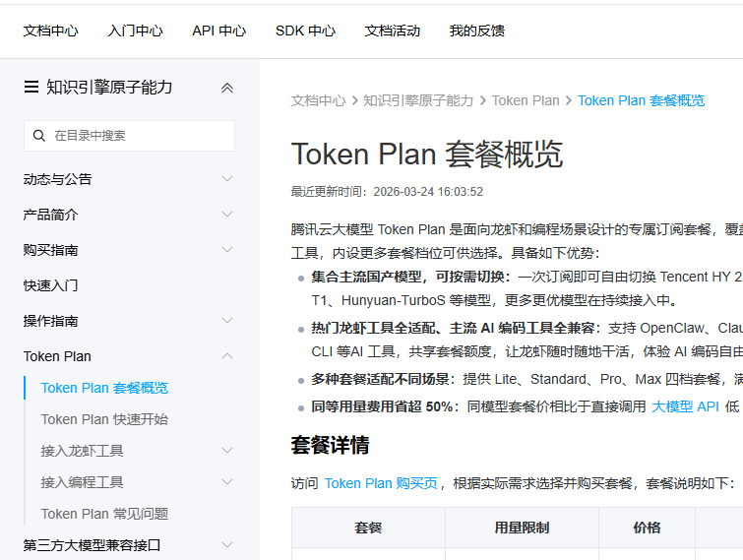Image resolution: width=743 pixels, height=560 pixels.
Task: Click the Token Plan 套餐概览 breadcrumb
Action: 641,100
